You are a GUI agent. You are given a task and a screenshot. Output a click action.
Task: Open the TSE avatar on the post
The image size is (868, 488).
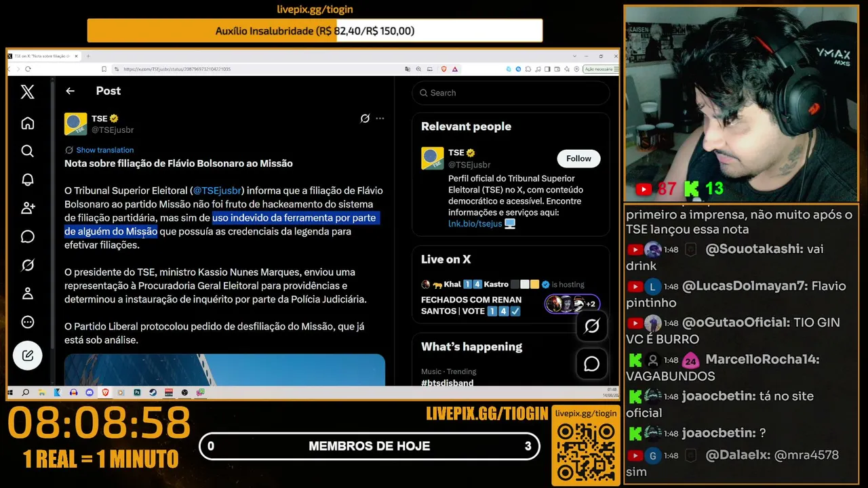pyautogui.click(x=75, y=124)
